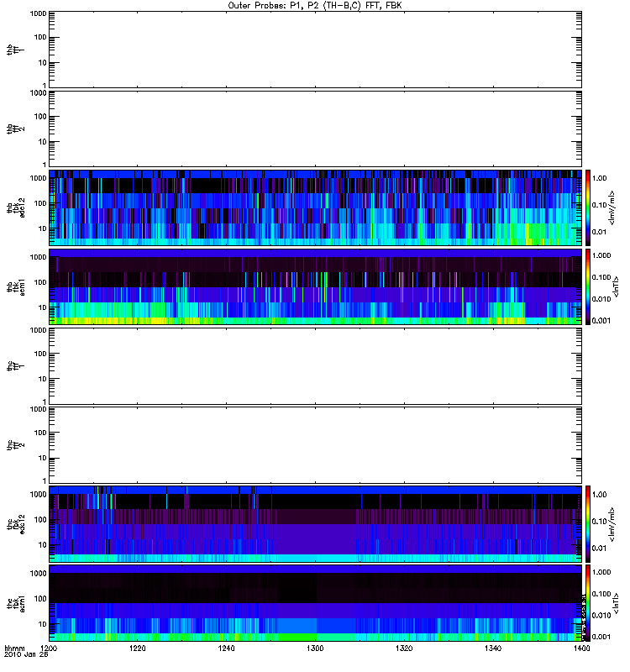Click the '1.000' value on the thb scm1 color bar
This screenshot has height=672, width=630.
pyautogui.click(x=601, y=255)
